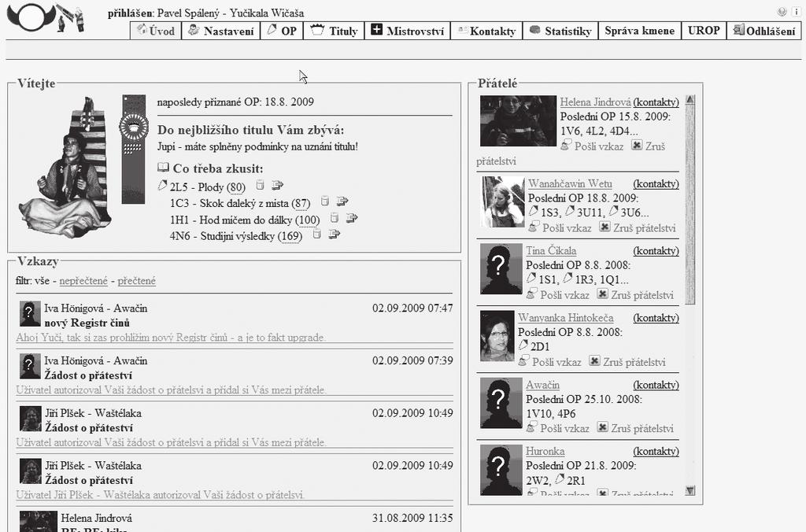This screenshot has height=532, width=806.
Task: Click the document icon next to 2L5 Plody
Action: point(261,184)
